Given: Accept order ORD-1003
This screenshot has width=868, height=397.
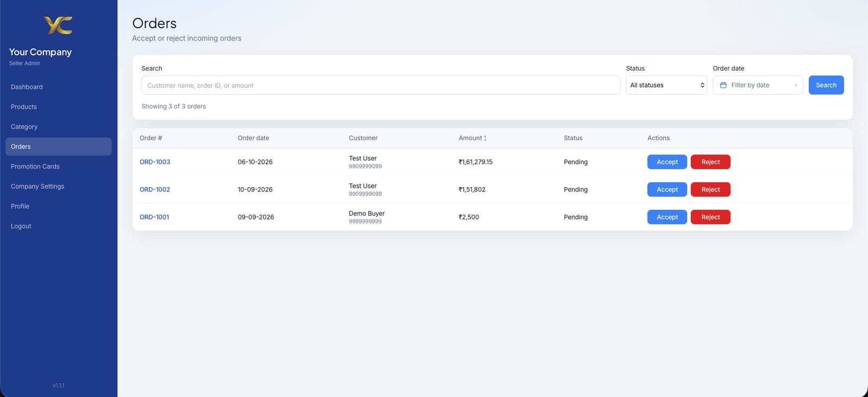Looking at the screenshot, I should (x=667, y=162).
